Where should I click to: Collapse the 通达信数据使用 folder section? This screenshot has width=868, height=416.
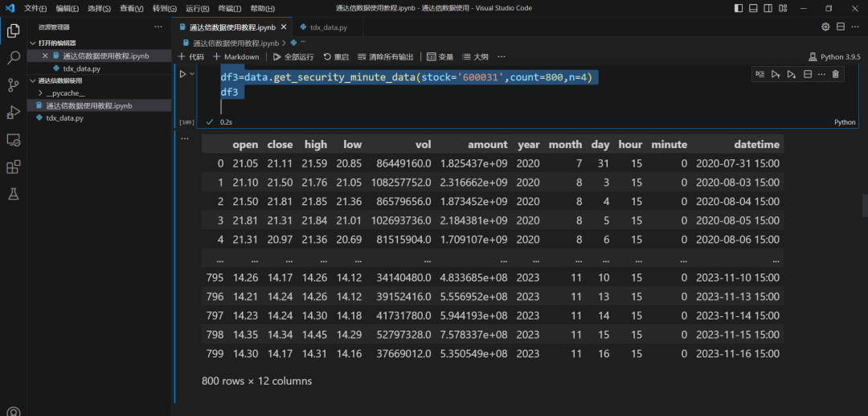click(x=59, y=81)
